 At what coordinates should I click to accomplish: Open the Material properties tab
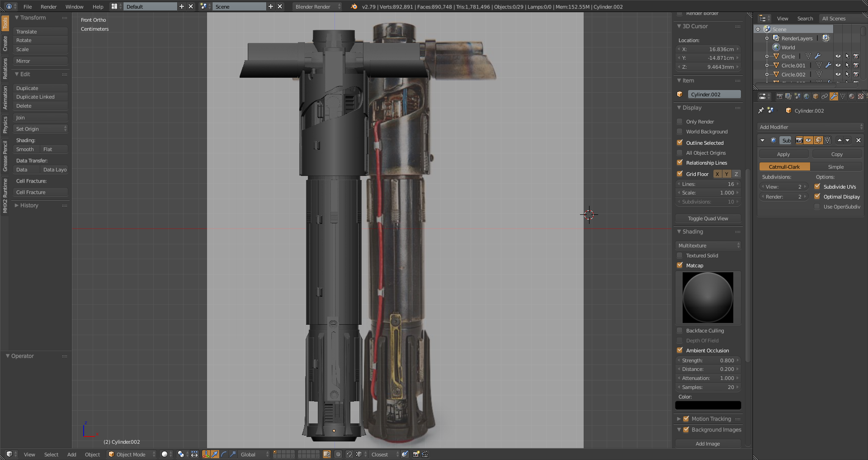[852, 96]
